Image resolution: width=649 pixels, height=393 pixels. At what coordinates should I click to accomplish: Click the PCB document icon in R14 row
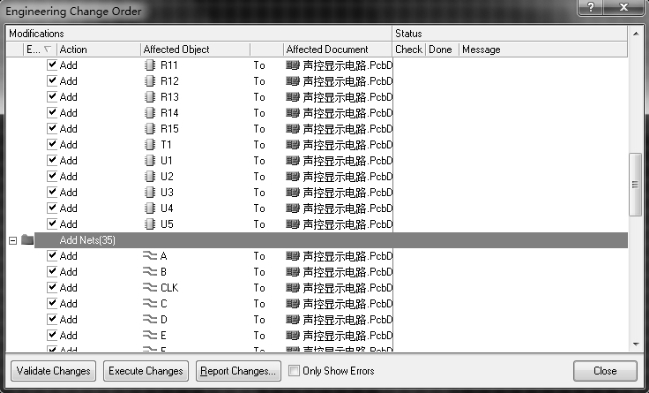pos(293,113)
